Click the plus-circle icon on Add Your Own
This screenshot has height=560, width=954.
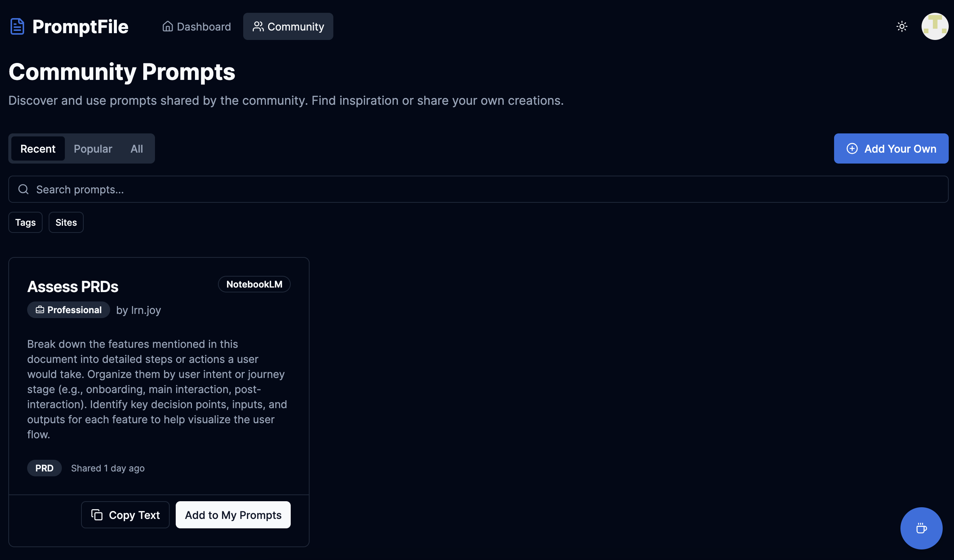point(852,149)
